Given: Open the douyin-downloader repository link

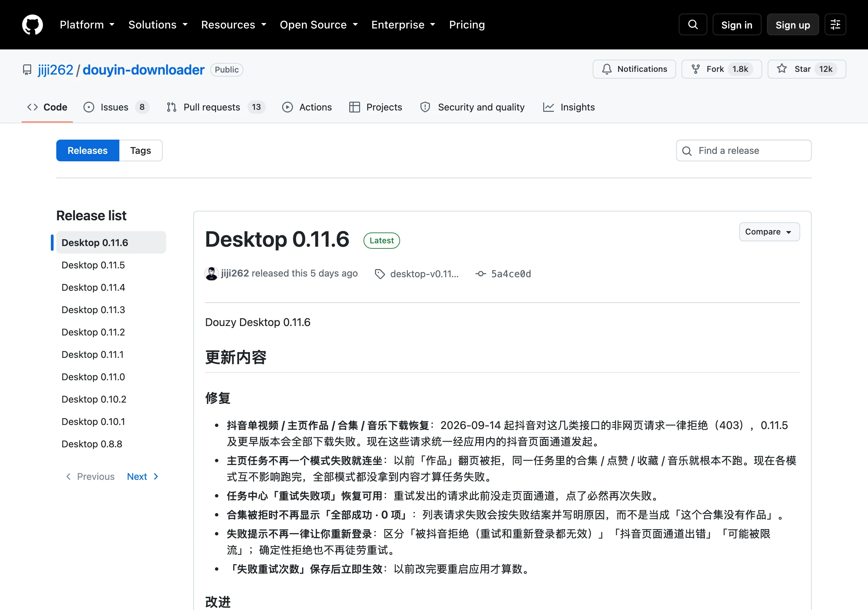Looking at the screenshot, I should pyautogui.click(x=144, y=69).
